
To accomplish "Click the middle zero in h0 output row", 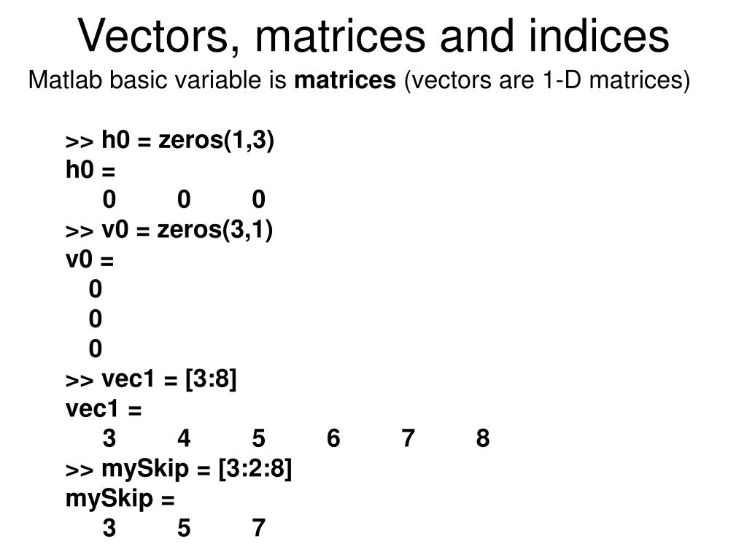I will (x=184, y=199).
